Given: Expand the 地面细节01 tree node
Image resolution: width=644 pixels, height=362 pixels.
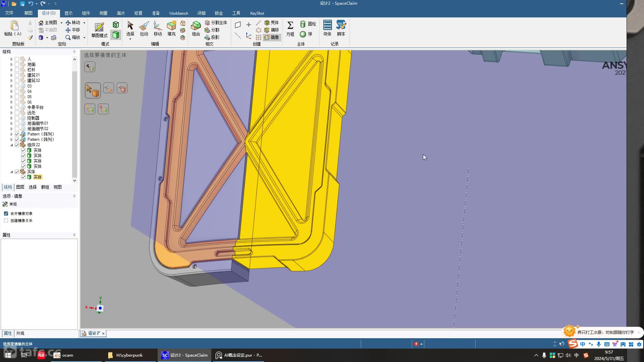Looking at the screenshot, I should tap(11, 123).
